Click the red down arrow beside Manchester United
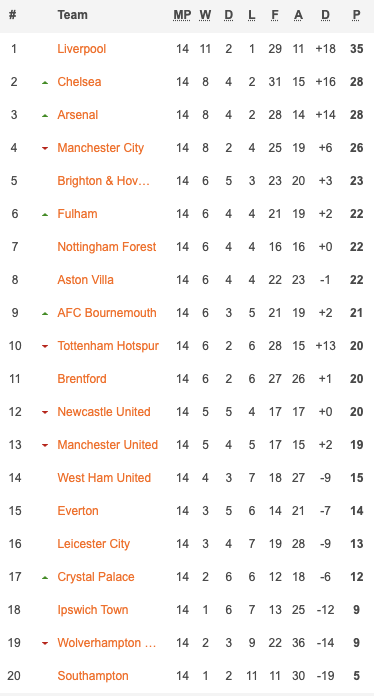The width and height of the screenshot is (374, 696). pos(45,445)
